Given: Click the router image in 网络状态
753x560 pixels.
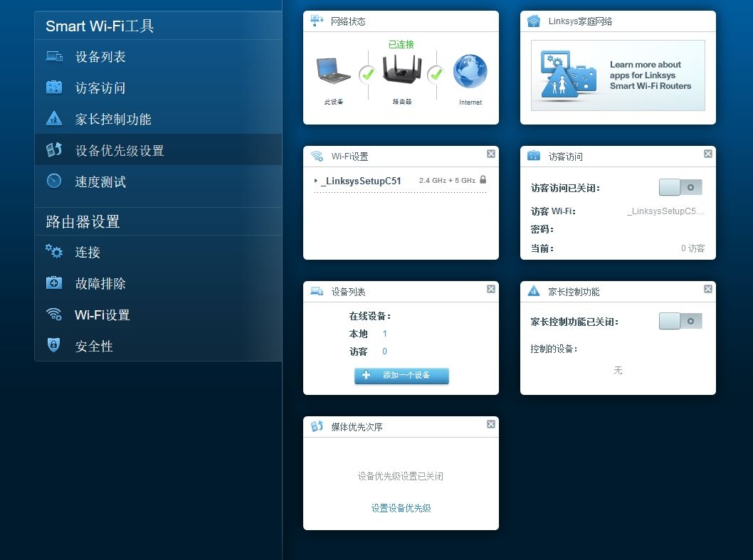Looking at the screenshot, I should pyautogui.click(x=402, y=69).
